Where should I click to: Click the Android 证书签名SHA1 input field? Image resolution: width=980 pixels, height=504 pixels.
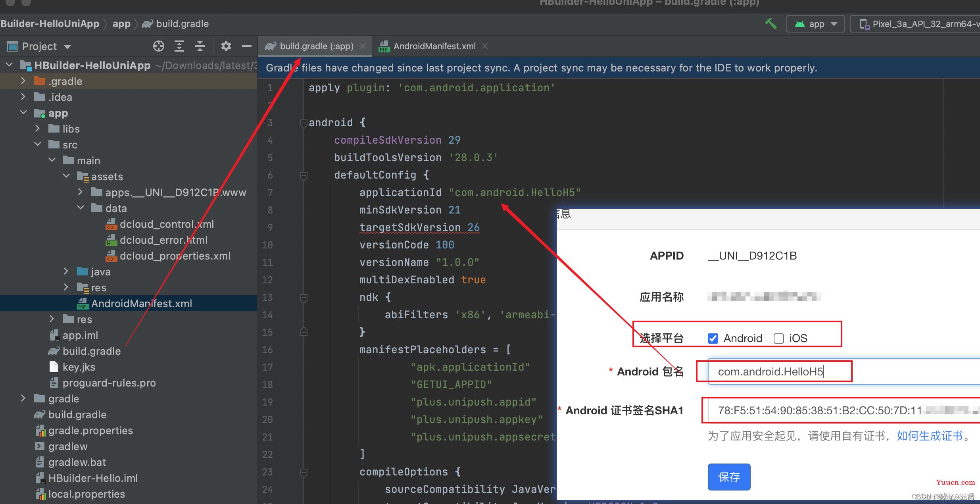pyautogui.click(x=844, y=410)
